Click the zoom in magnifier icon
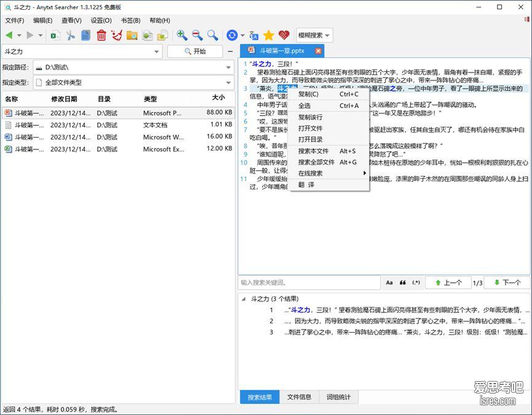532x415 pixels. 182,36
